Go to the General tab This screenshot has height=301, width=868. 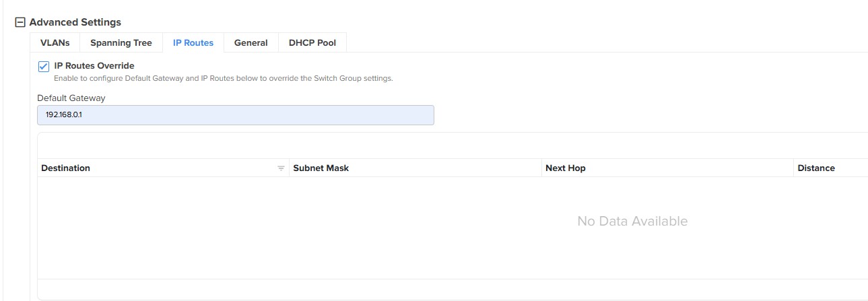(251, 42)
